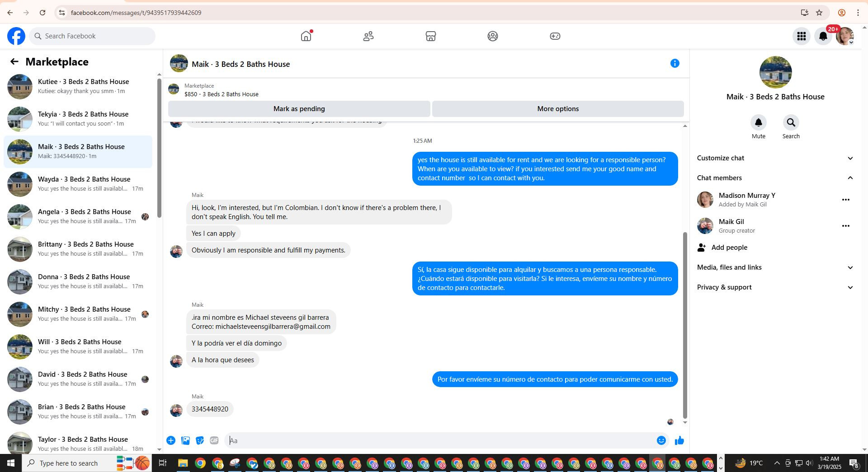The image size is (868, 472).
Task: Open the Windows Start menu
Action: 10,463
